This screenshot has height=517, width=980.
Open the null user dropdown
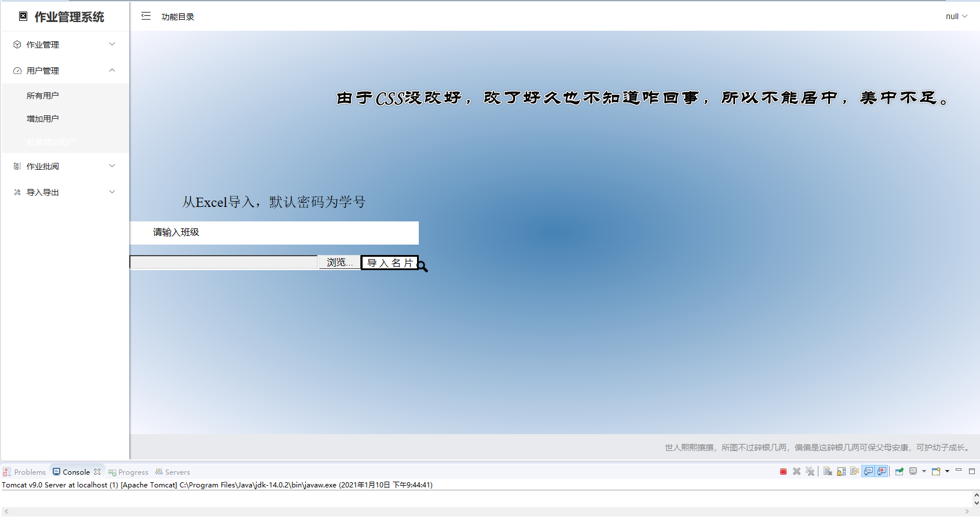coord(956,16)
